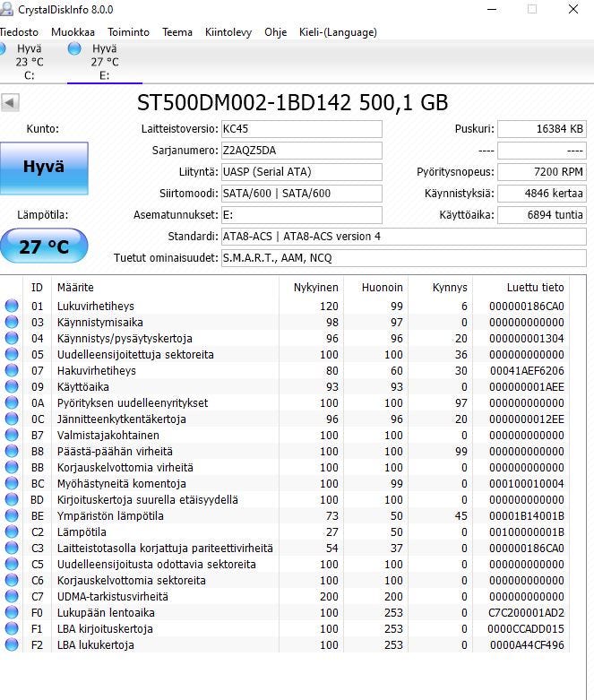Click the serial number field Z2AQZ5DA
Image resolution: width=594 pixels, height=700 pixels.
tap(302, 151)
